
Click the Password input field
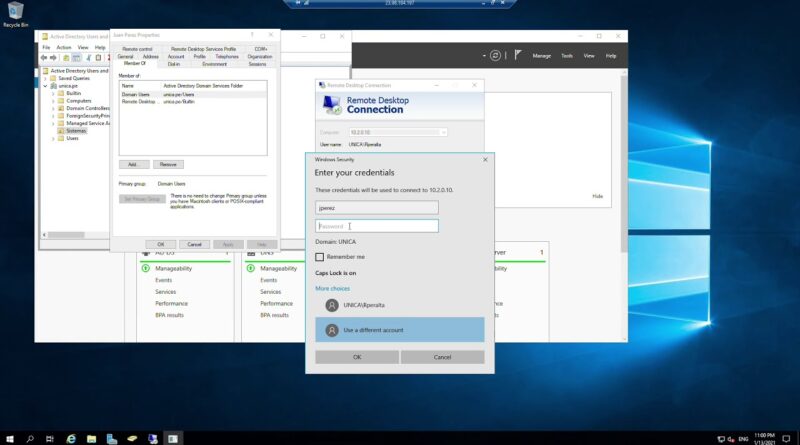click(377, 226)
